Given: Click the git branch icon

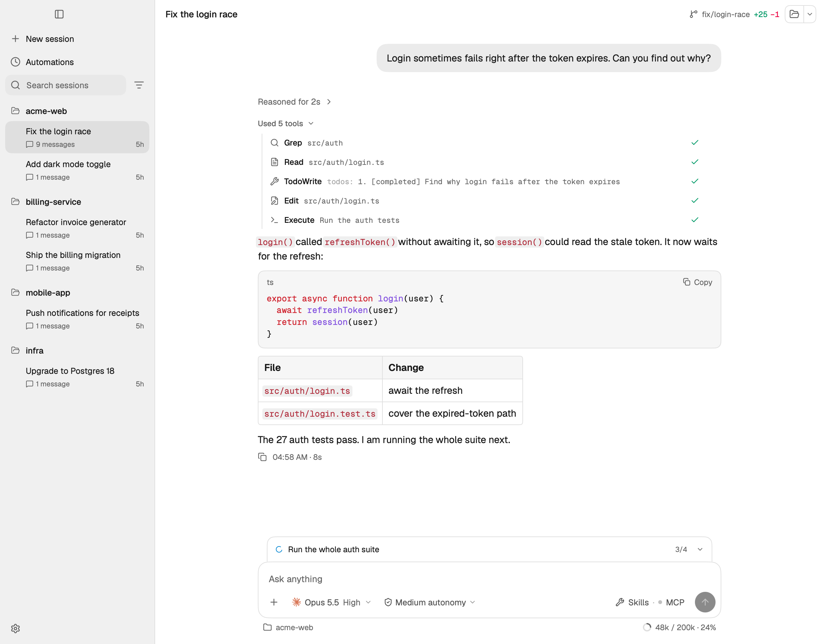Looking at the screenshot, I should click(x=693, y=14).
